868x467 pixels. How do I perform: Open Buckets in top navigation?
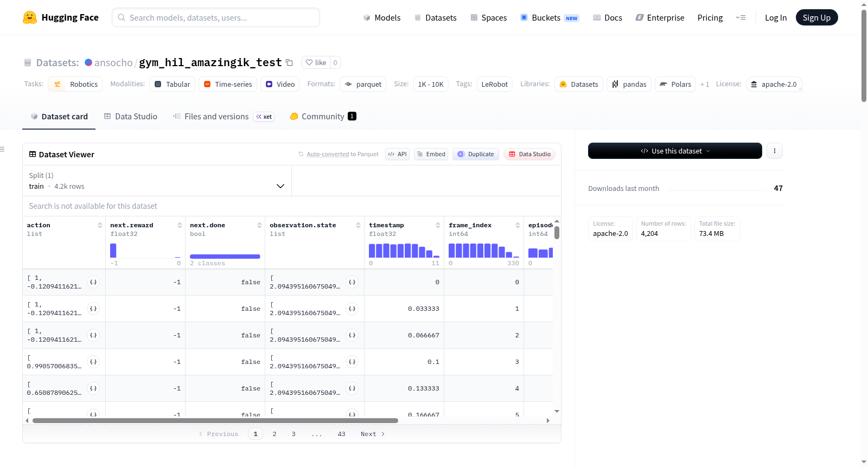click(550, 18)
